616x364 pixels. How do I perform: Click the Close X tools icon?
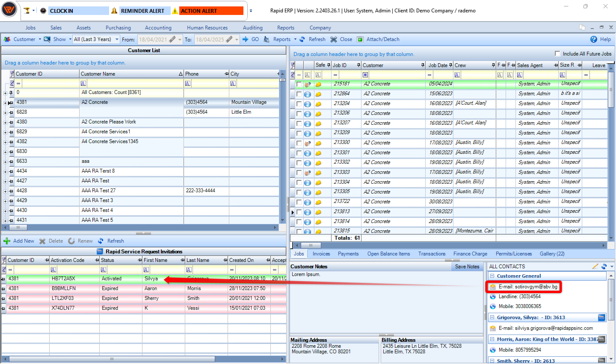(333, 39)
